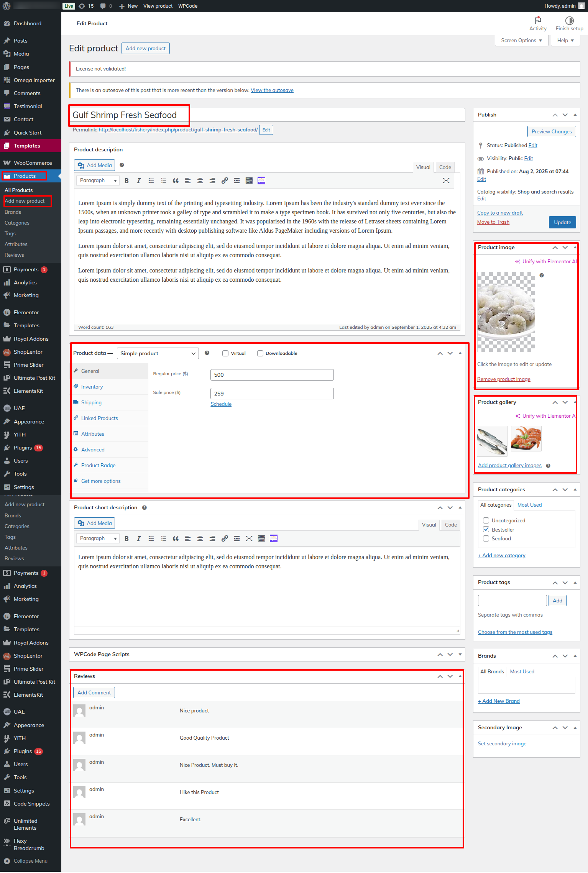Toggle fullscreen editor in product description
The height and width of the screenshot is (873, 588).
(x=446, y=181)
